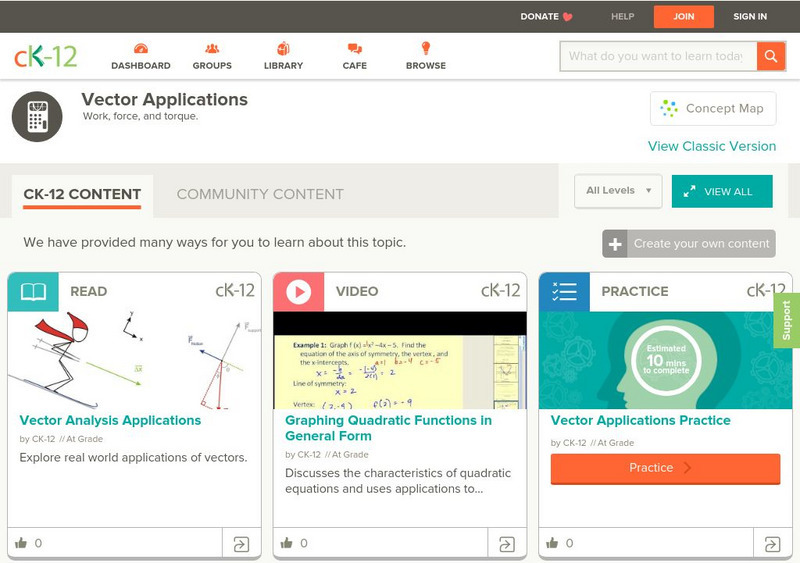
Task: Click the search input field
Action: (657, 56)
